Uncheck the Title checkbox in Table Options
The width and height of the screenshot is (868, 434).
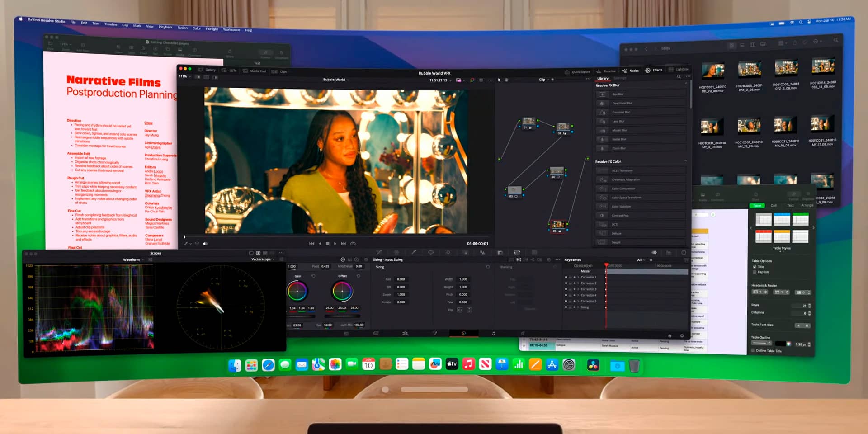[x=755, y=267]
